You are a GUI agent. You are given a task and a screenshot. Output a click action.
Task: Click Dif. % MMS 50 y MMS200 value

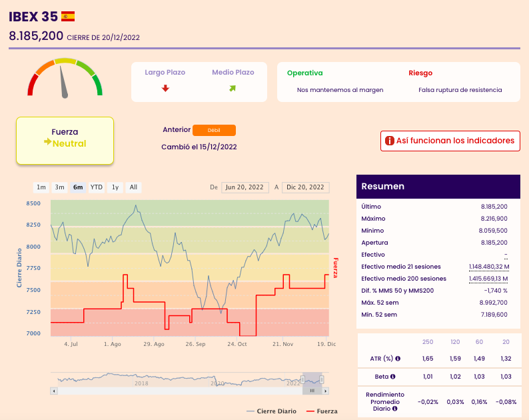point(496,291)
